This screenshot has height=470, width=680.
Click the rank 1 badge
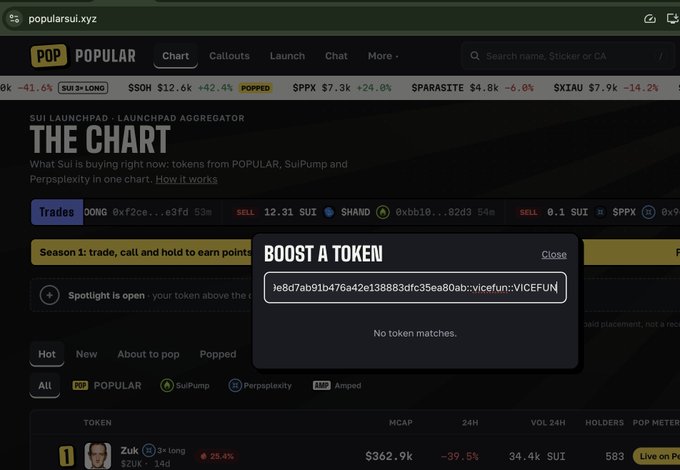click(x=66, y=456)
